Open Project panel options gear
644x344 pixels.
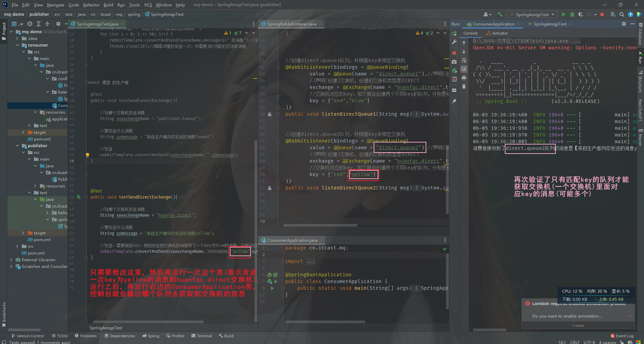[x=58, y=24]
